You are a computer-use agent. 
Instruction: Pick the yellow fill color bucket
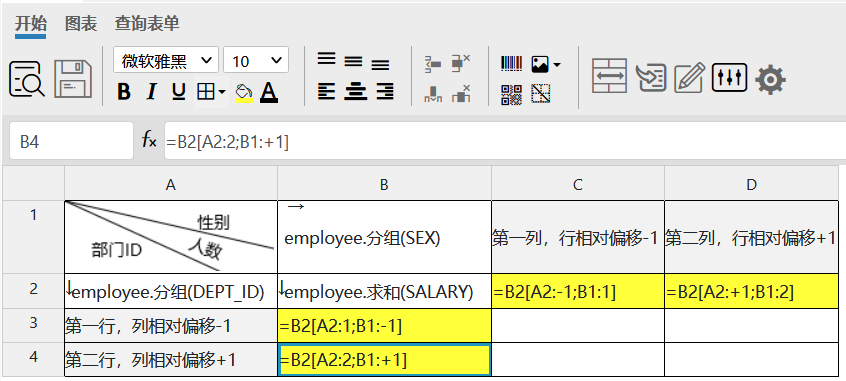click(x=244, y=92)
